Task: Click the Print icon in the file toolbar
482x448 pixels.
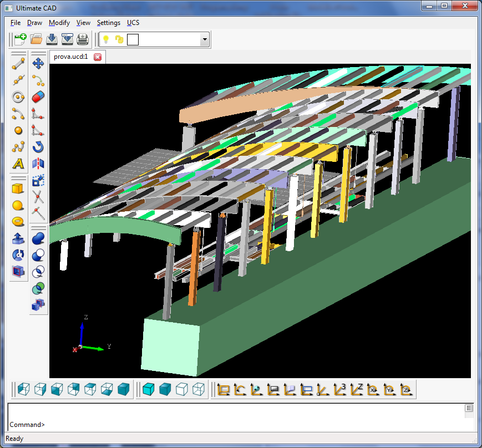Action: (83, 39)
